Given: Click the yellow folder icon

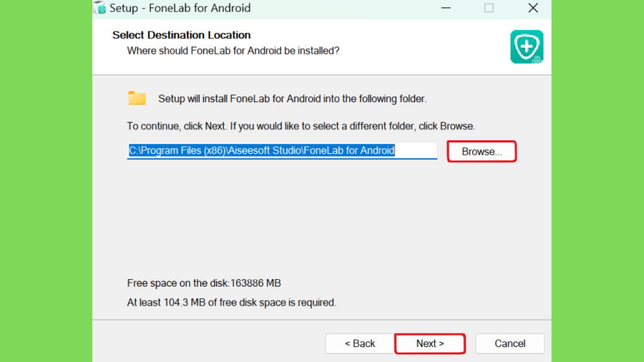Looking at the screenshot, I should [x=136, y=98].
